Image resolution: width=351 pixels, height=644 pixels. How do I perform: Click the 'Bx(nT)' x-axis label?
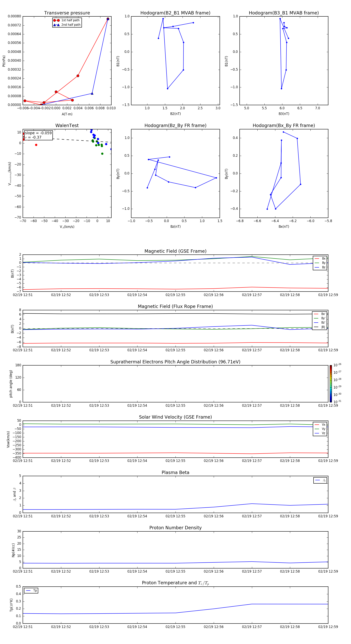point(284,227)
